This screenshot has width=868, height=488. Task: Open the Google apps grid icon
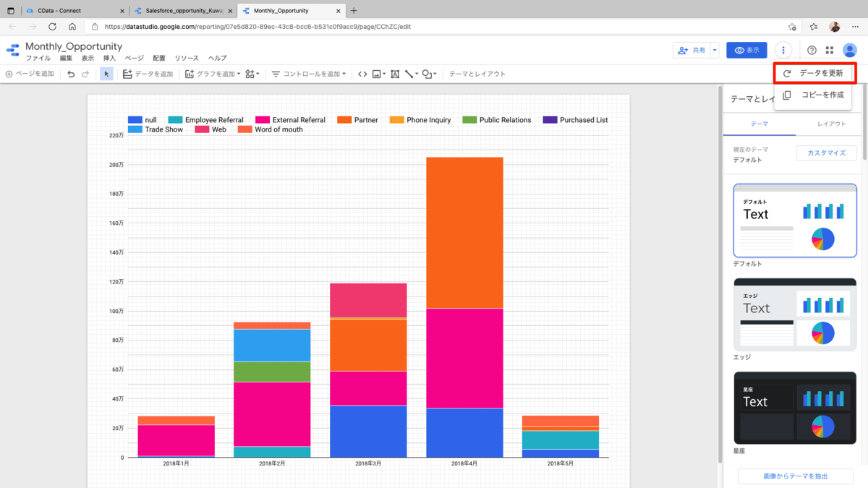tap(830, 50)
